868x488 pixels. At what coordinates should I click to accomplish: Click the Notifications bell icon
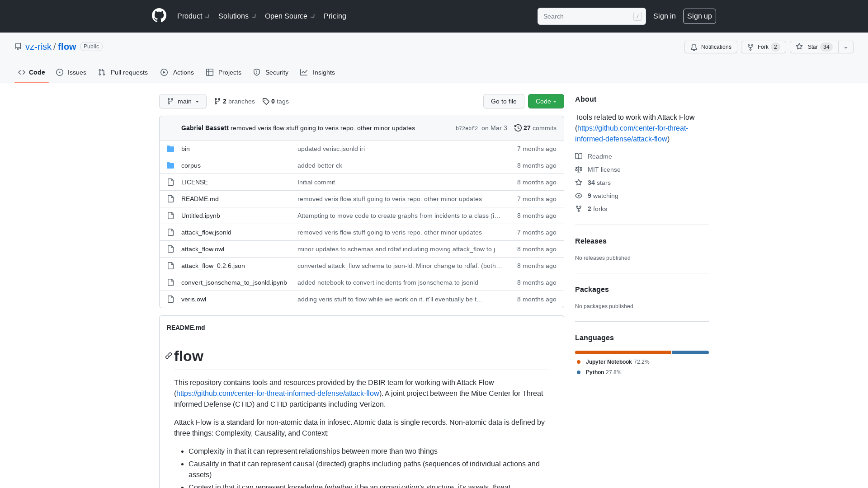[x=694, y=47]
